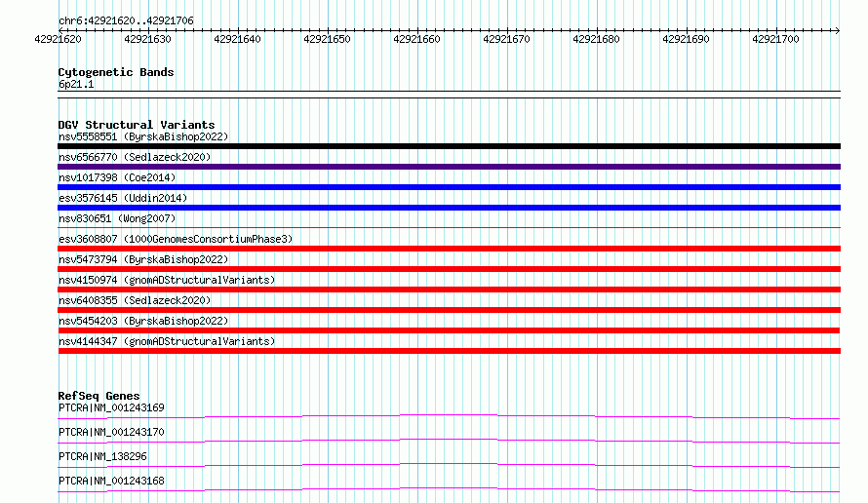Open variant nsv6566770 (Sedlazeck2020) label
Screen dimensions: 868x503
tap(135, 157)
